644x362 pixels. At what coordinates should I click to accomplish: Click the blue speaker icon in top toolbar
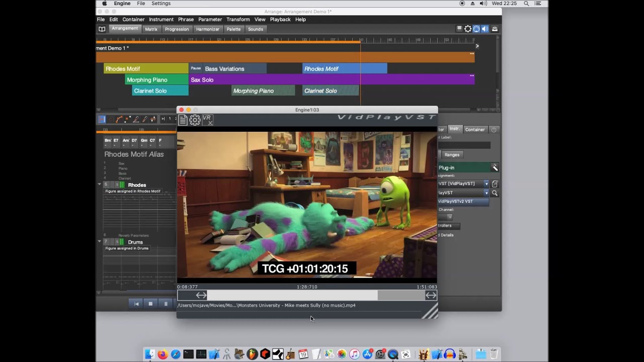[485, 29]
